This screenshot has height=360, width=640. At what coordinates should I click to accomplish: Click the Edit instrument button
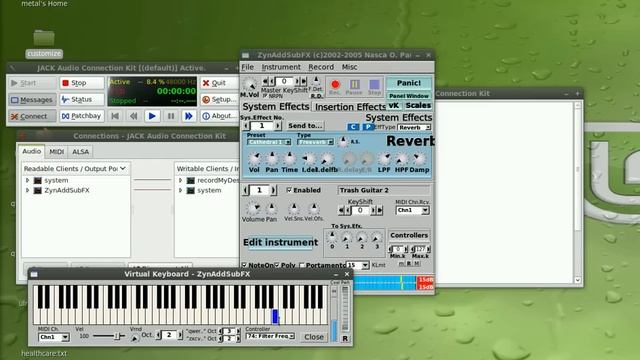280,242
